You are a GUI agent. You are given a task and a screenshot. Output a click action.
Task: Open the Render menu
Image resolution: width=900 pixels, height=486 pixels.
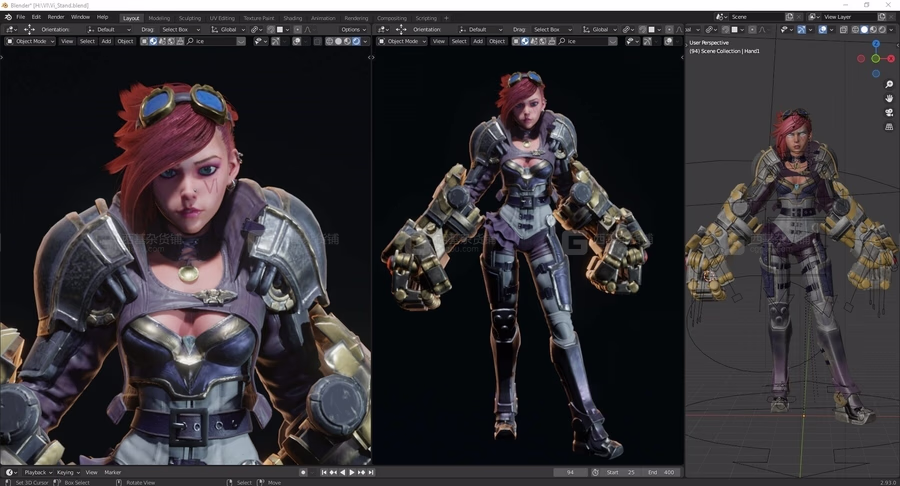click(56, 17)
